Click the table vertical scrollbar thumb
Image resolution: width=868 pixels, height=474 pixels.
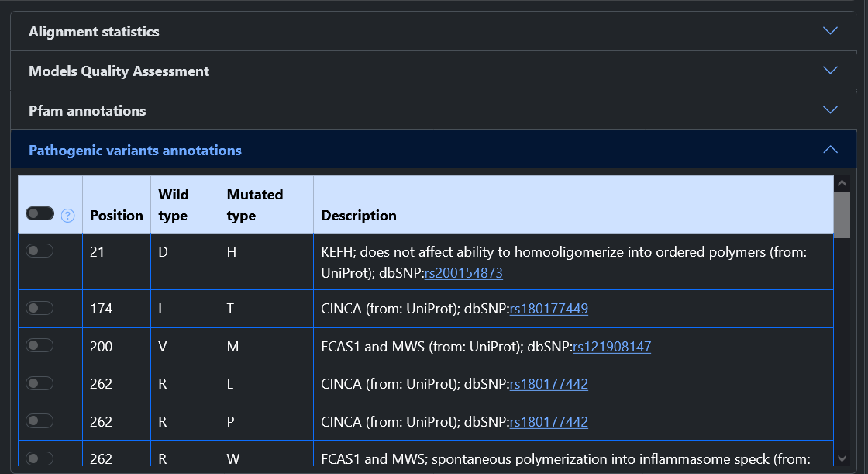point(842,215)
